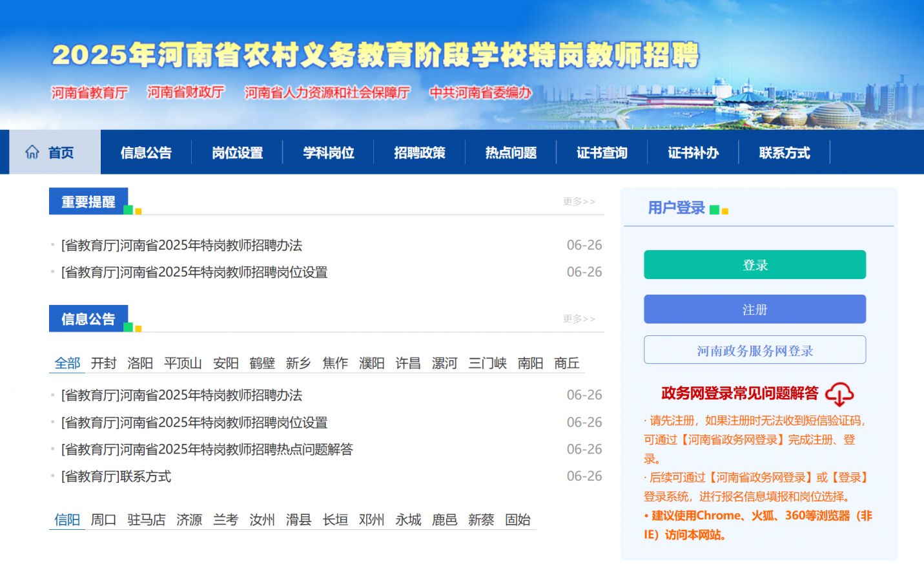Open the 岗位设置 navigation menu item
Screen dimensions: 924x568
[x=237, y=153]
